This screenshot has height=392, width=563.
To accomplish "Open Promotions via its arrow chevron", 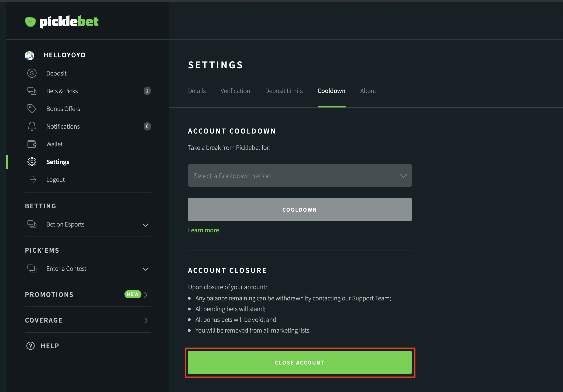I will coord(146,295).
